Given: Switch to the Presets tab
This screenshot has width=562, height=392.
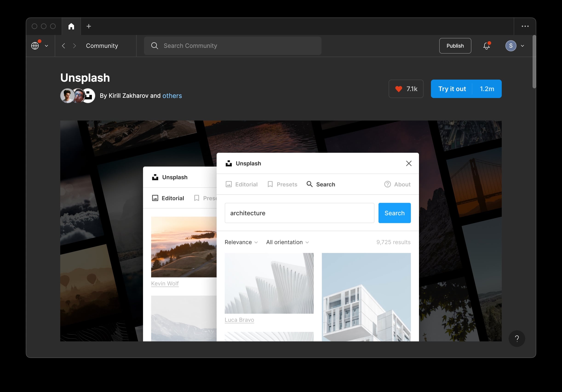Looking at the screenshot, I should pyautogui.click(x=282, y=184).
